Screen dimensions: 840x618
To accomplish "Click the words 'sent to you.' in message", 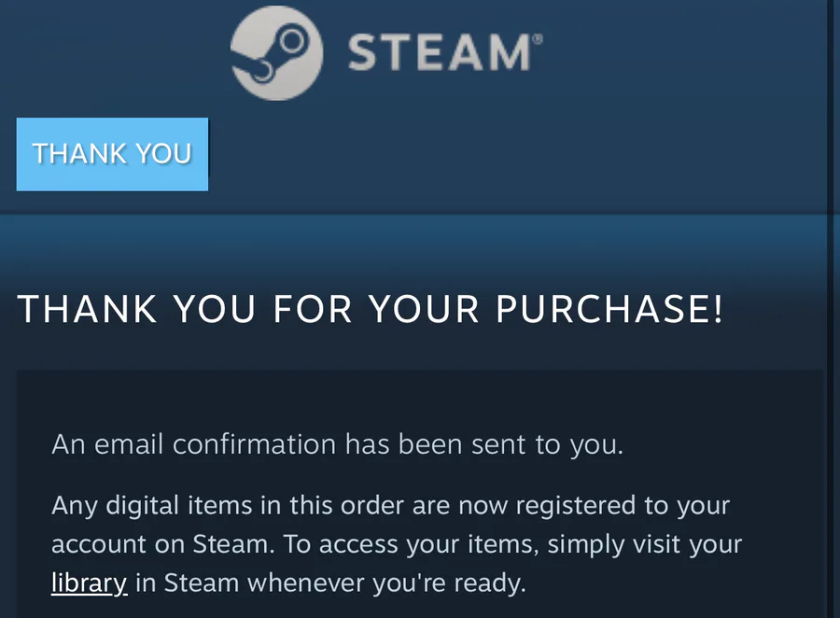I will (548, 444).
